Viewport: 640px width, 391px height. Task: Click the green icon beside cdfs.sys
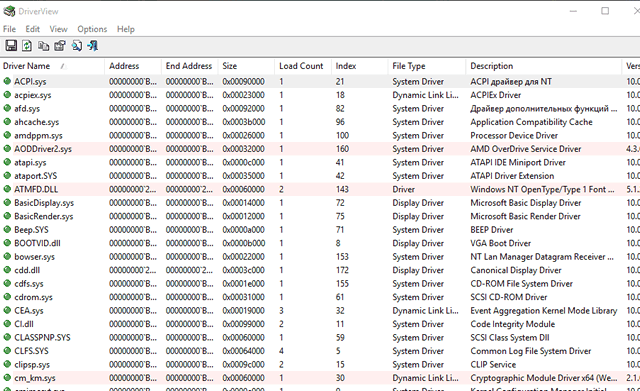click(x=7, y=283)
